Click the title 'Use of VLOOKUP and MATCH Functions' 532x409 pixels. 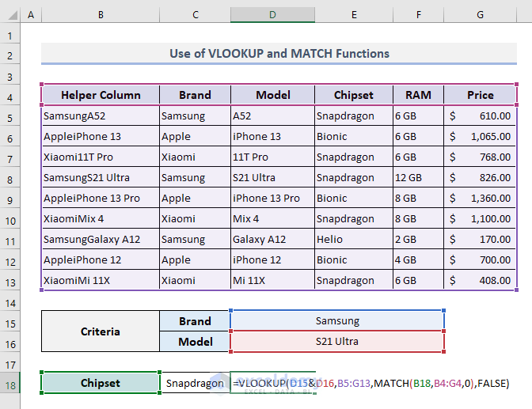(x=279, y=54)
